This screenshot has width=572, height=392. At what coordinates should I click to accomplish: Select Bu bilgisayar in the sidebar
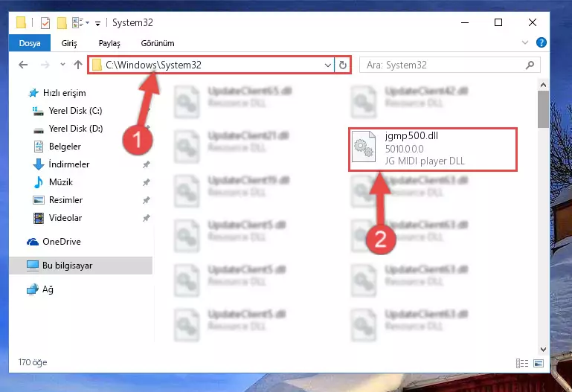click(x=80, y=266)
